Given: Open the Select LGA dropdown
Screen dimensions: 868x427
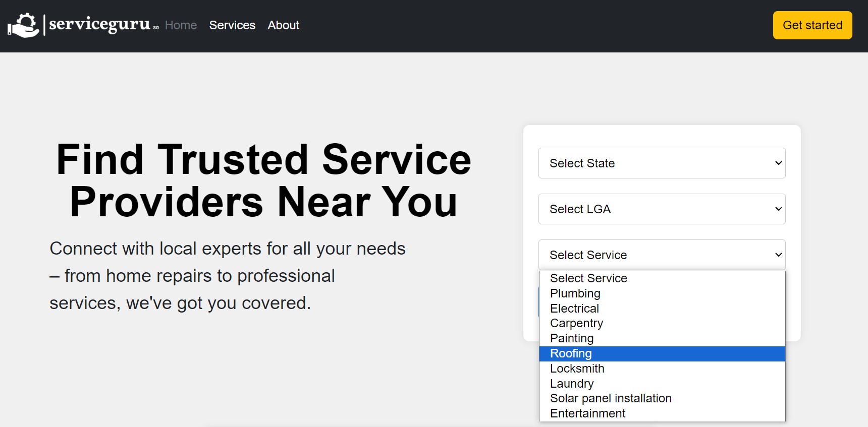Looking at the screenshot, I should tap(661, 209).
